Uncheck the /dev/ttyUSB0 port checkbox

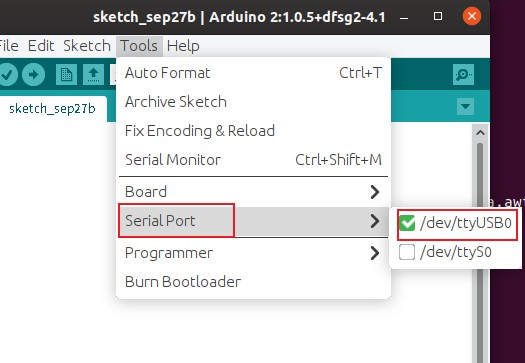(x=407, y=223)
